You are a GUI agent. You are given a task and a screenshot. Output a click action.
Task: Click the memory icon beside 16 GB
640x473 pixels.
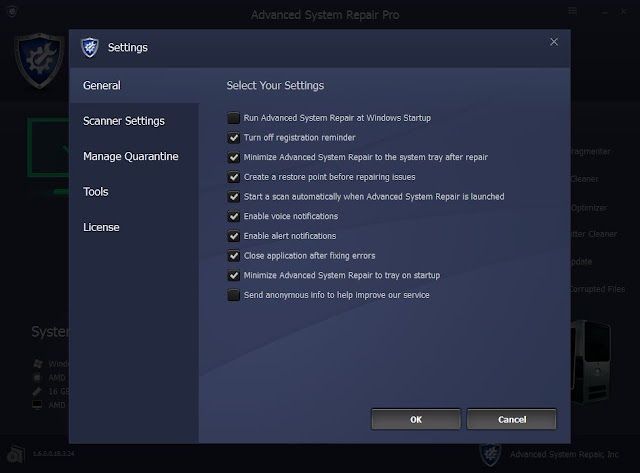click(37, 391)
